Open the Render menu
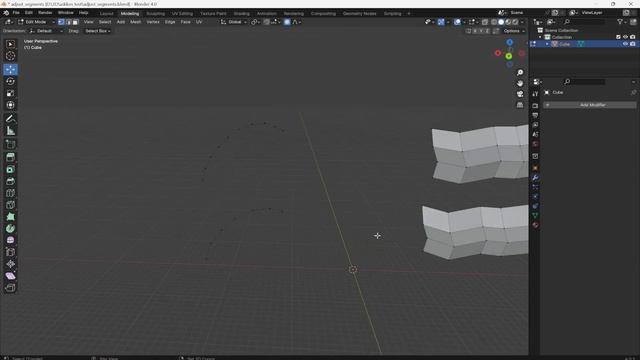The image size is (640, 360). (45, 13)
